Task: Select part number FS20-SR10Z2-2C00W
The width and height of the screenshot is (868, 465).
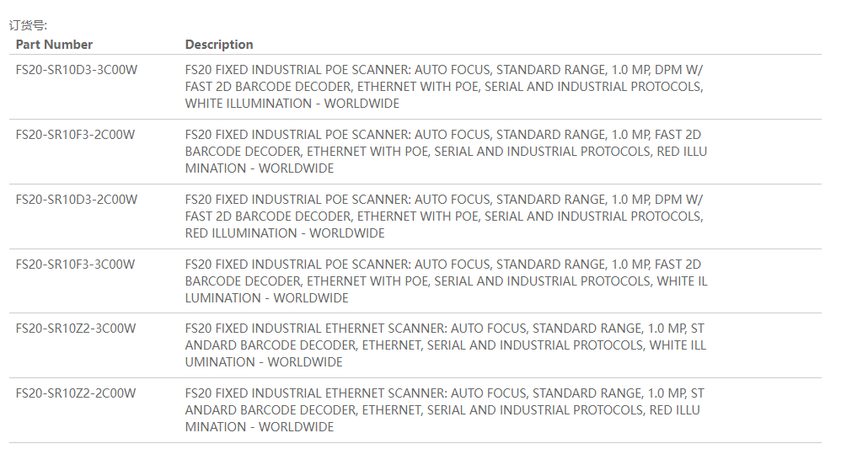Action: tap(76, 393)
